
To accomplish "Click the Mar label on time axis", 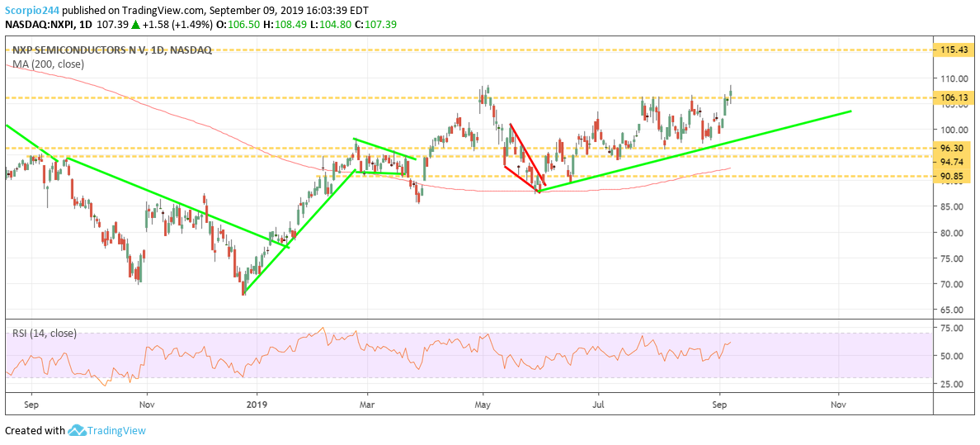I will pos(368,405).
